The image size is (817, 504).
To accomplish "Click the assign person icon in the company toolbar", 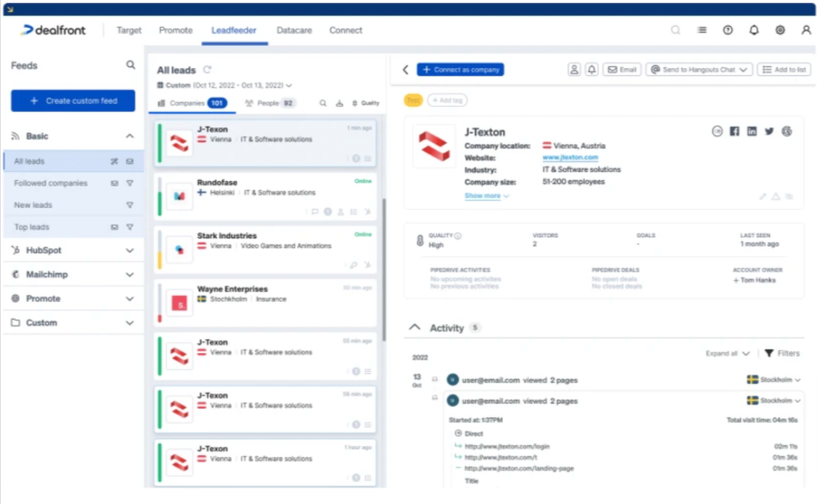I will (x=575, y=69).
